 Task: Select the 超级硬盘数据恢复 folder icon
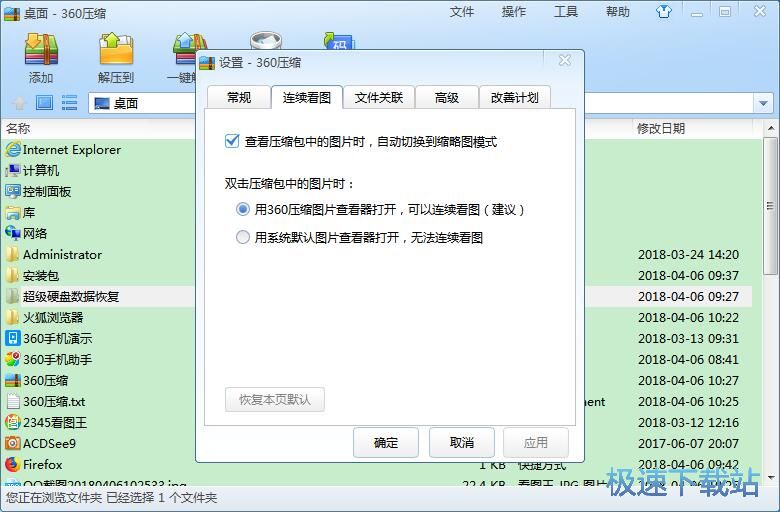[13, 296]
